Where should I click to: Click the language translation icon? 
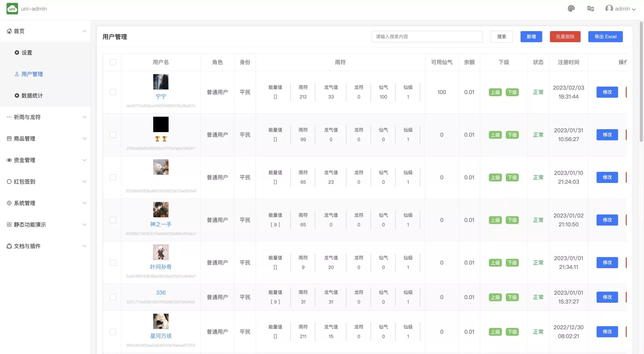pyautogui.click(x=590, y=8)
